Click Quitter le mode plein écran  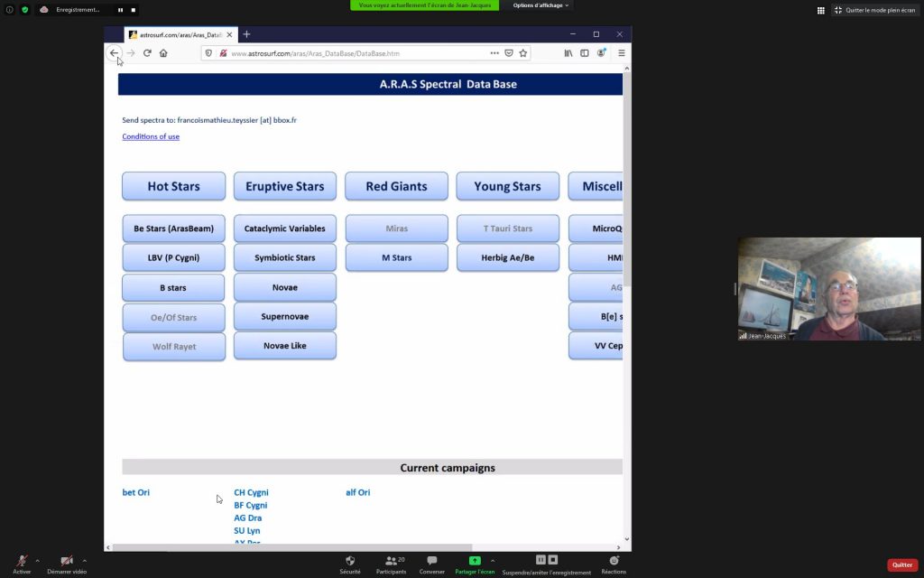pos(875,10)
